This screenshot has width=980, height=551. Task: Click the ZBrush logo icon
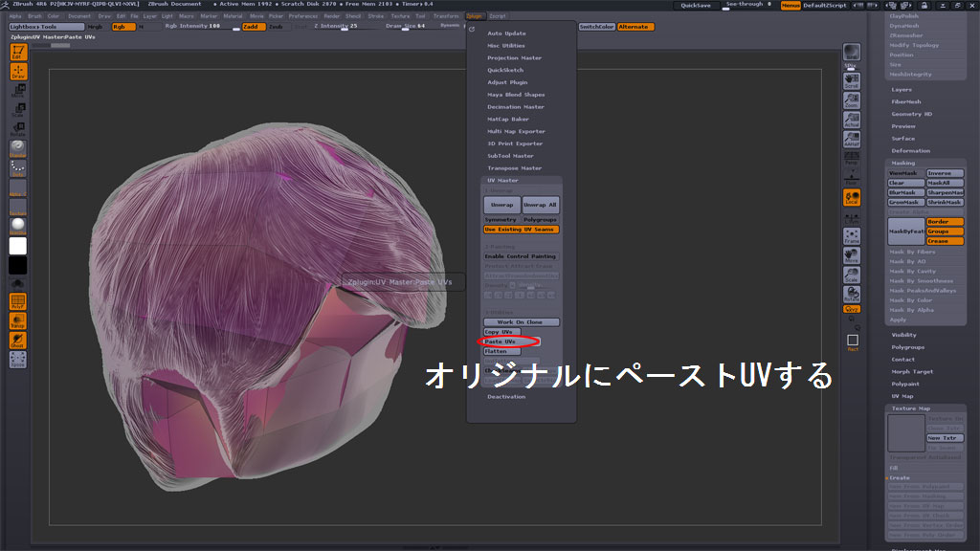(5, 5)
